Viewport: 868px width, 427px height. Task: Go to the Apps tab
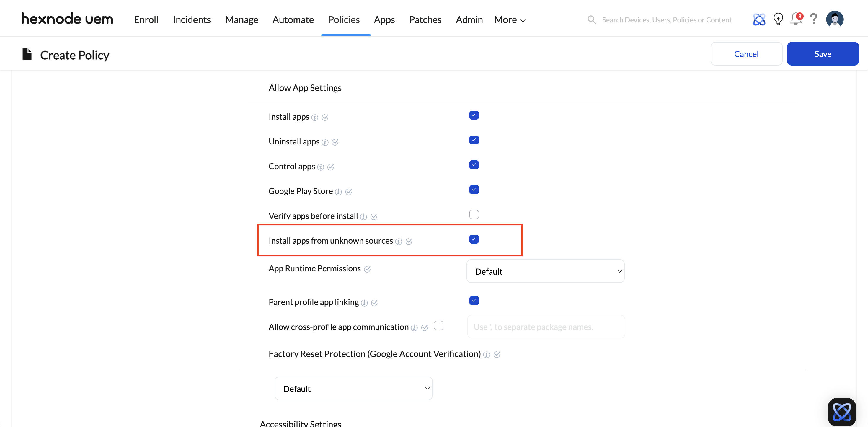tap(384, 20)
